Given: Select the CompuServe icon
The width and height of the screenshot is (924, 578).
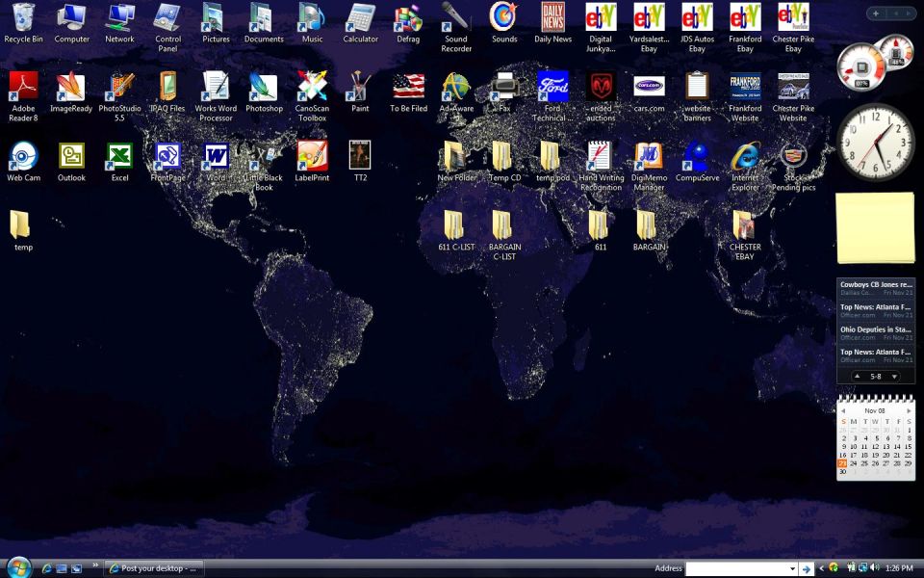Looking at the screenshot, I should [x=697, y=156].
